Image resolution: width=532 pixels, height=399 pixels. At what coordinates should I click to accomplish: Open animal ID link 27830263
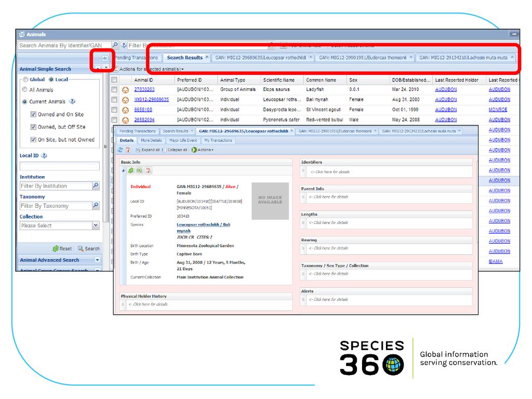click(x=144, y=89)
